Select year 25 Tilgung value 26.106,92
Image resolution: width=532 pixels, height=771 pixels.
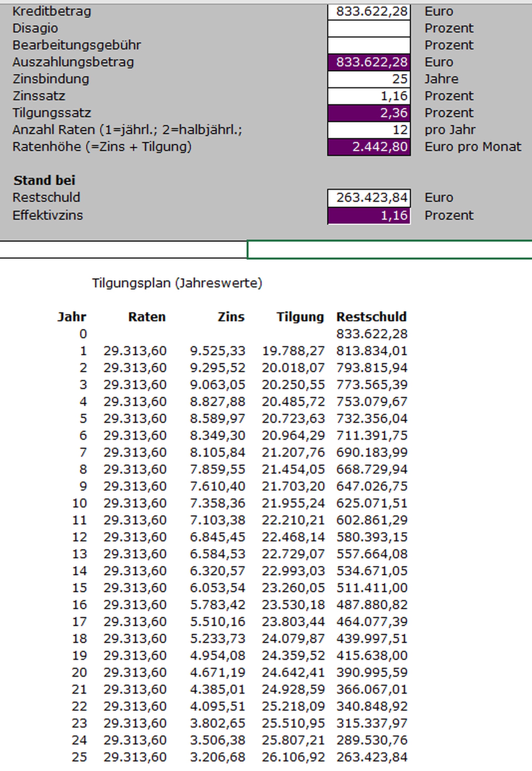tap(293, 757)
